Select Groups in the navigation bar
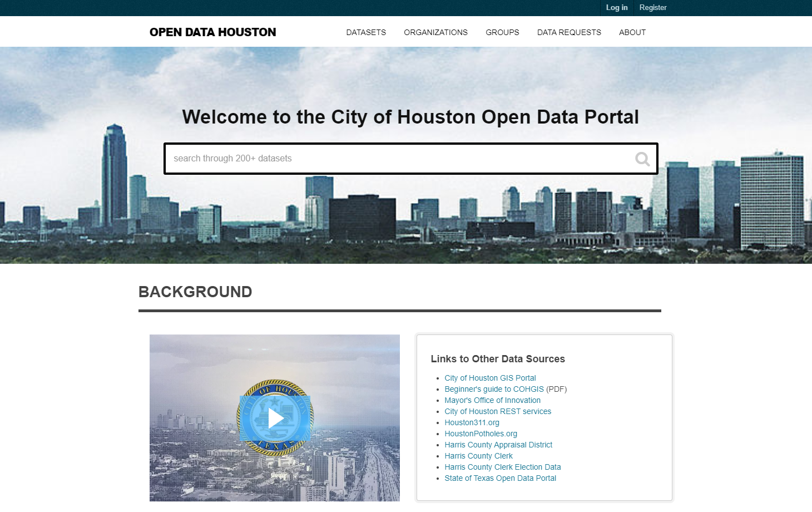 click(502, 32)
